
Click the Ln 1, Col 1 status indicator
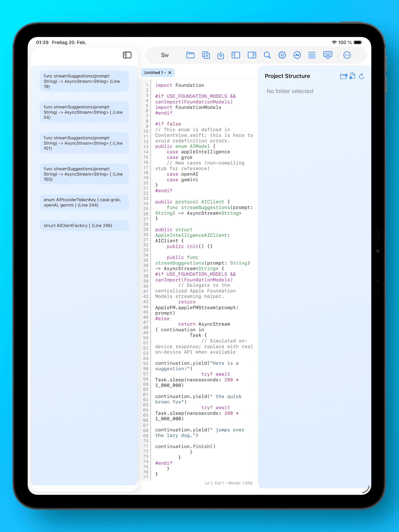coord(214,483)
